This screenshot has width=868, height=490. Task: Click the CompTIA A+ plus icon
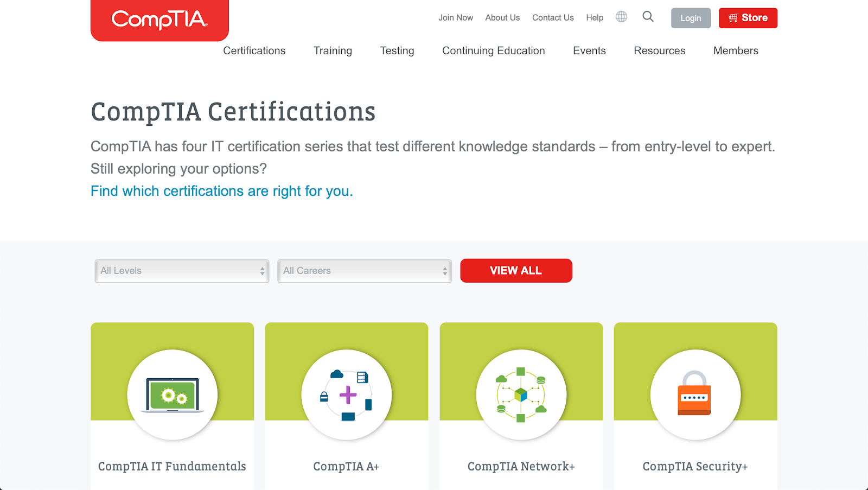(347, 394)
